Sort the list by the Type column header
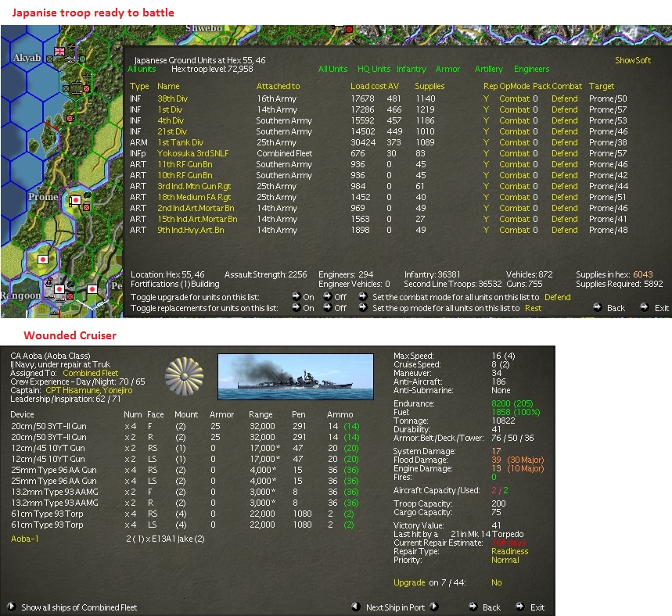The height and width of the screenshot is (616, 672). click(139, 86)
